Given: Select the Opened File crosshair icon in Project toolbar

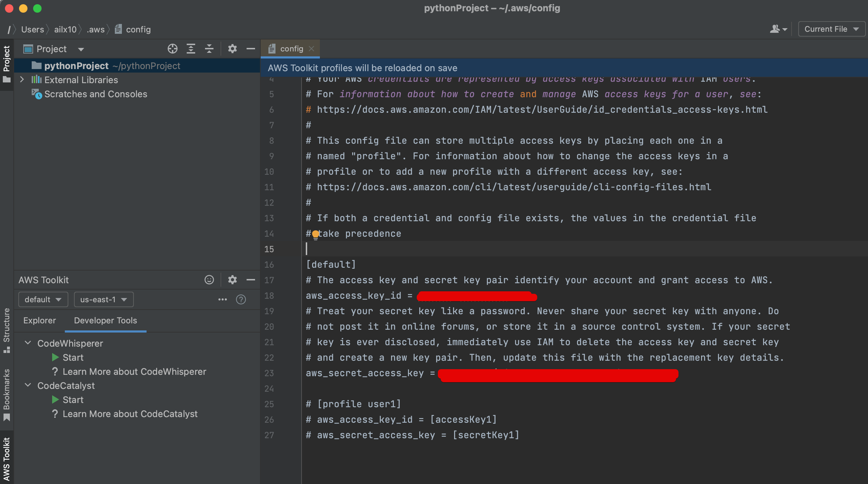Looking at the screenshot, I should click(x=173, y=49).
